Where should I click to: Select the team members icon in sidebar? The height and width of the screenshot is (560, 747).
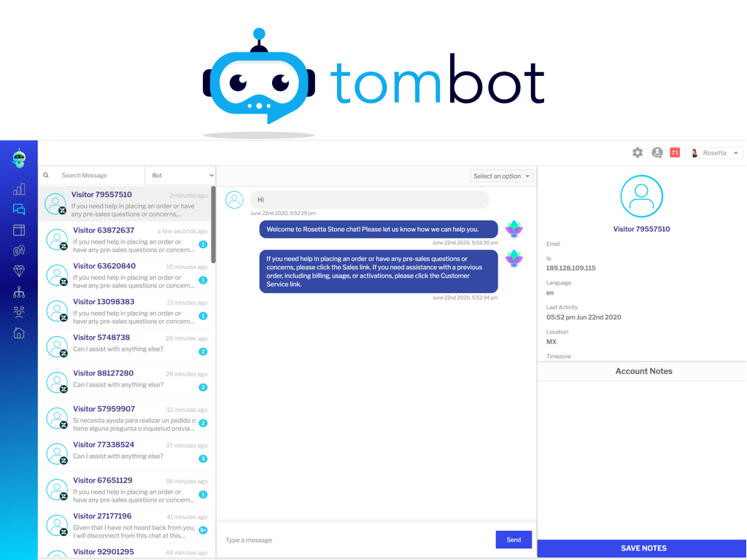pyautogui.click(x=18, y=312)
